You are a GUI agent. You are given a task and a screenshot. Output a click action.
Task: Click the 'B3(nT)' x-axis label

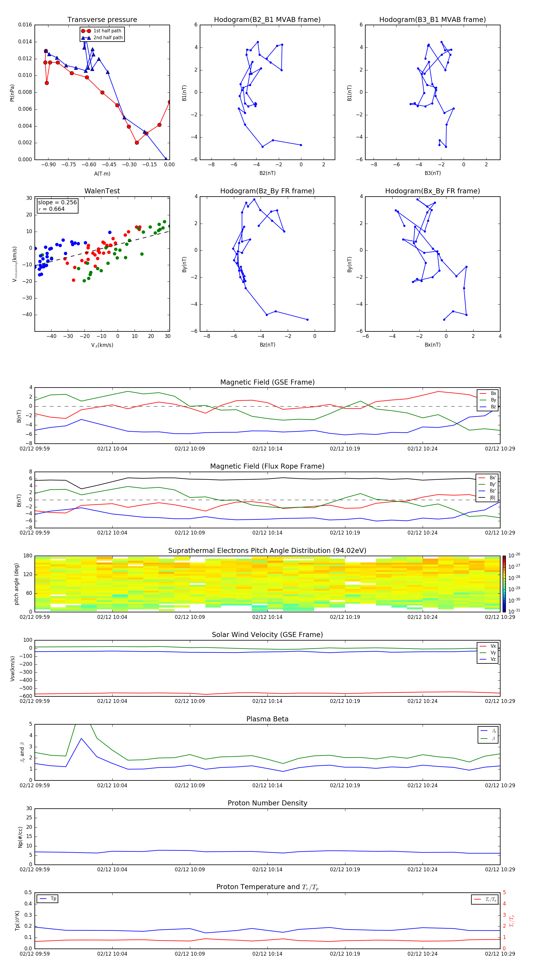click(x=432, y=173)
